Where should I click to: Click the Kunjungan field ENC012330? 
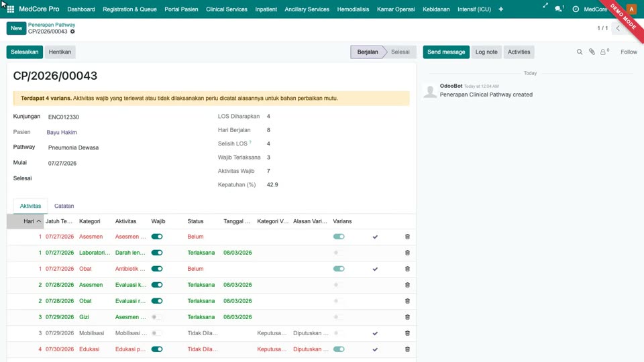click(x=63, y=117)
